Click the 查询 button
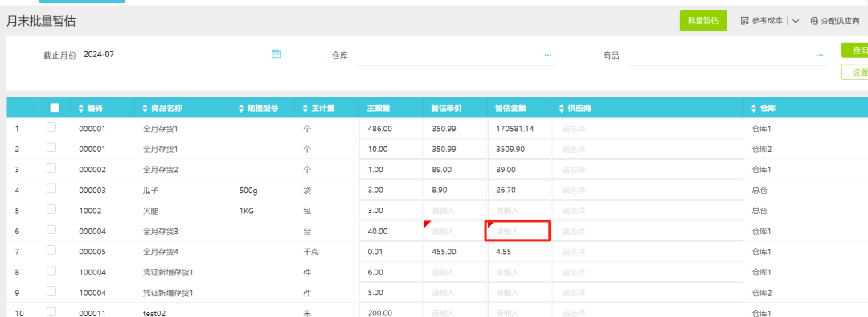Image resolution: width=868 pixels, height=317 pixels. 855,51
